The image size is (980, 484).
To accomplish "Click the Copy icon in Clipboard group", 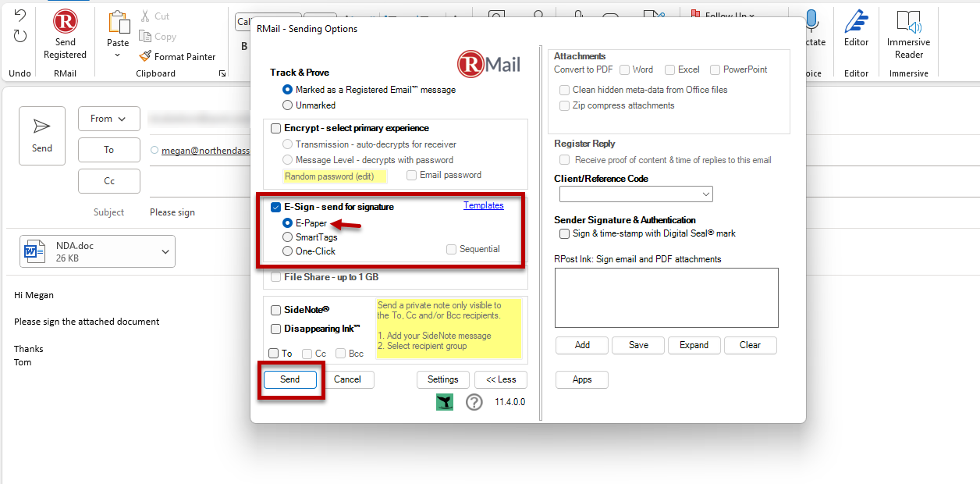I will (x=145, y=36).
